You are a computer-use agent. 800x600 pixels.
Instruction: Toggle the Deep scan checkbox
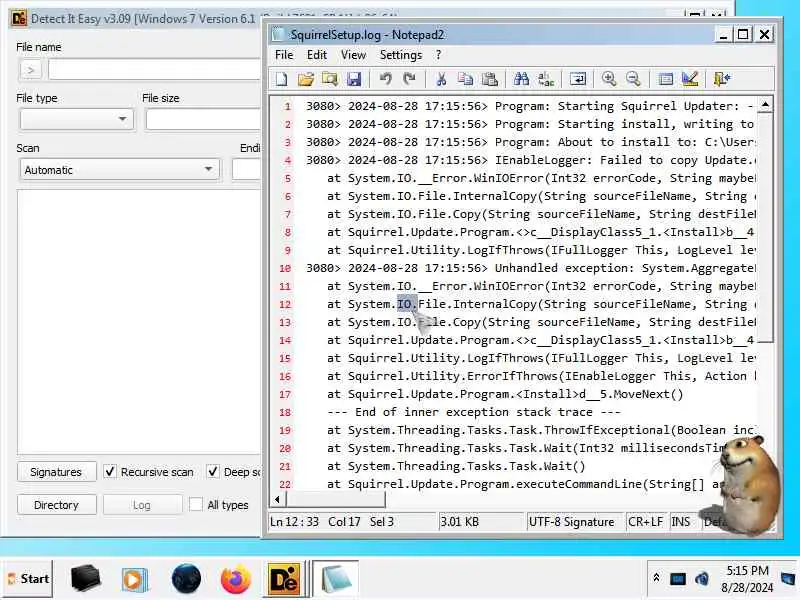(x=213, y=471)
